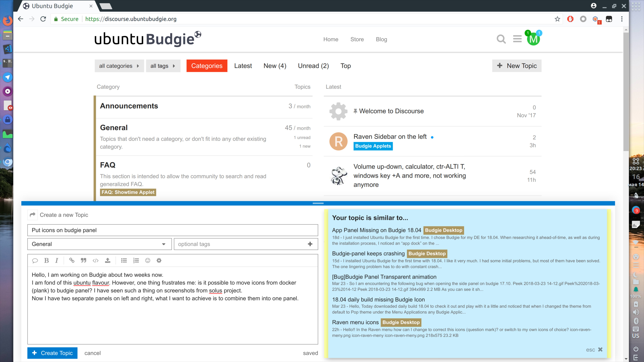The image size is (644, 362).
Task: Insert a hyperlink using the link icon
Action: [x=72, y=261]
